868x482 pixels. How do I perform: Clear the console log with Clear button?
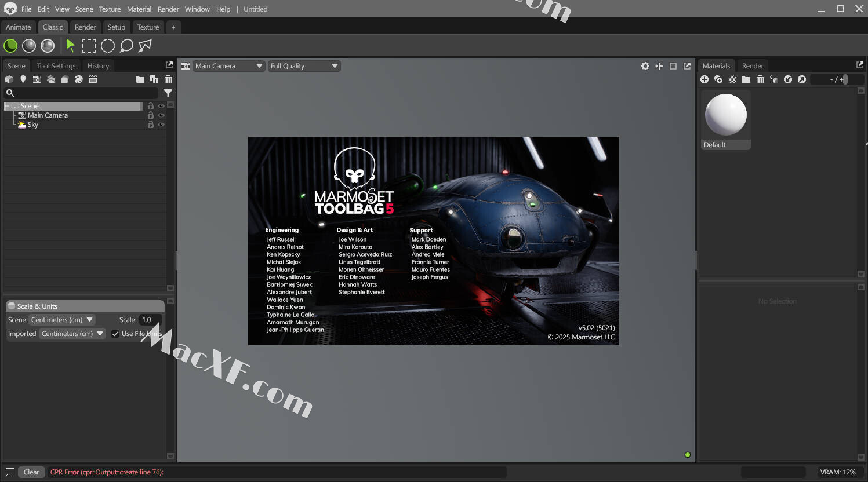[x=31, y=472]
